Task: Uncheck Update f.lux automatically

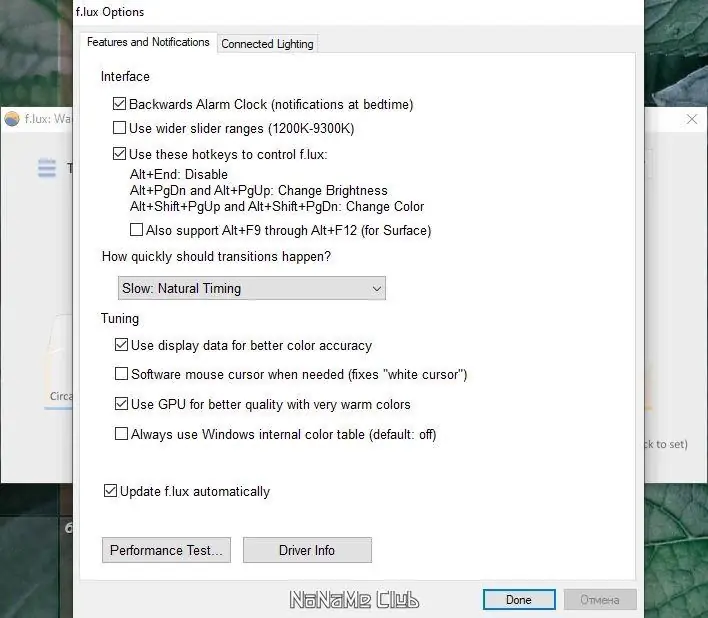Action: pyautogui.click(x=110, y=491)
